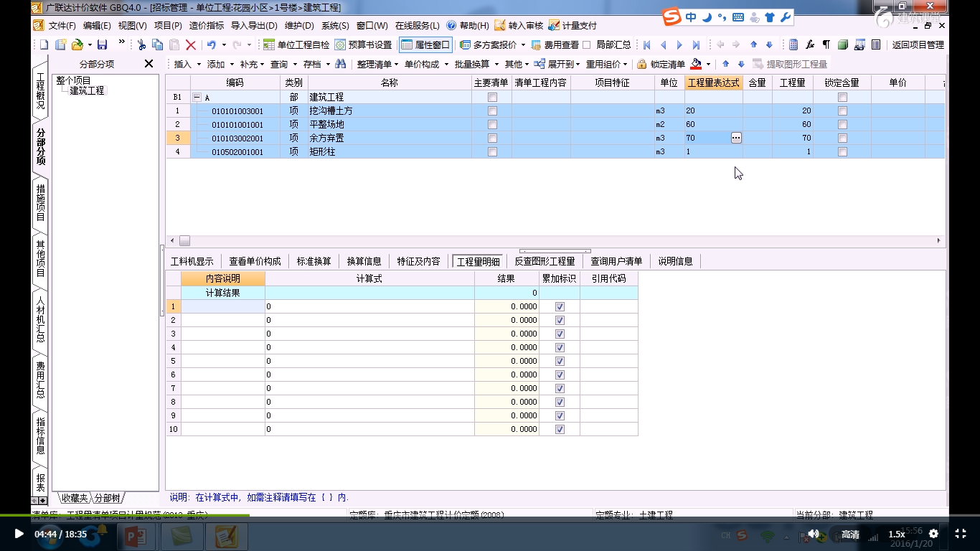
Task: Check 主要清单 for 矩形柱 row
Action: point(492,152)
